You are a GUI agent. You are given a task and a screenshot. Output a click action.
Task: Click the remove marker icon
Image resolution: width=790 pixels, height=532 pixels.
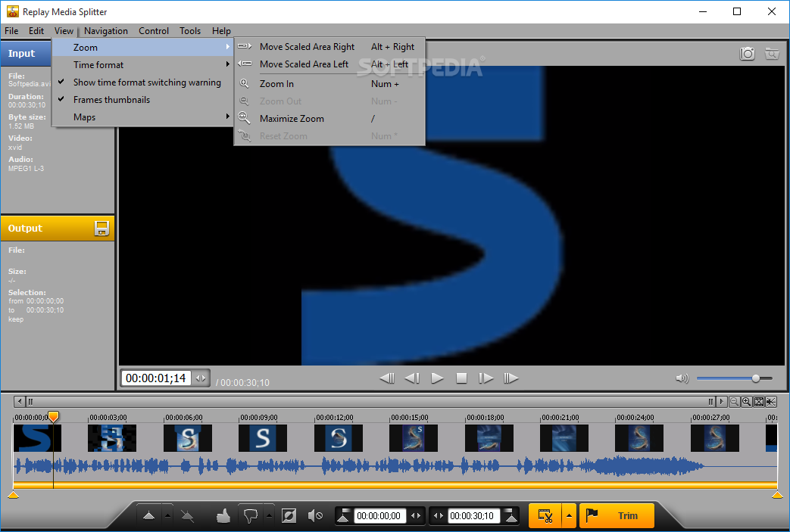(x=187, y=515)
